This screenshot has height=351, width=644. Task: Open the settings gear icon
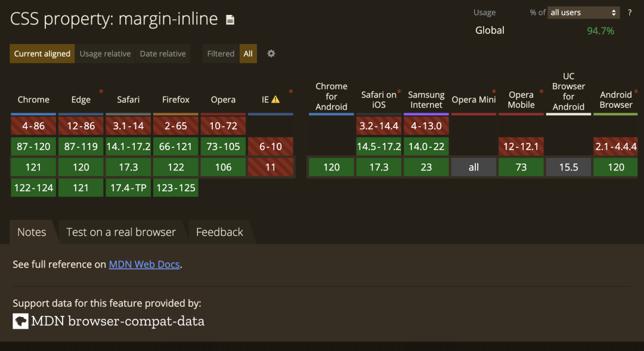point(271,54)
